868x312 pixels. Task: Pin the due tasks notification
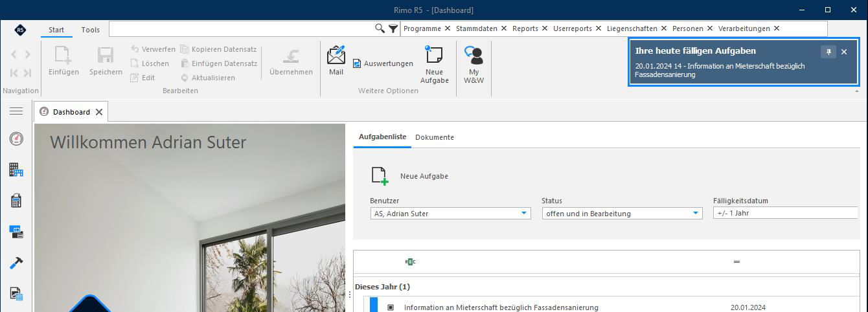tap(828, 52)
